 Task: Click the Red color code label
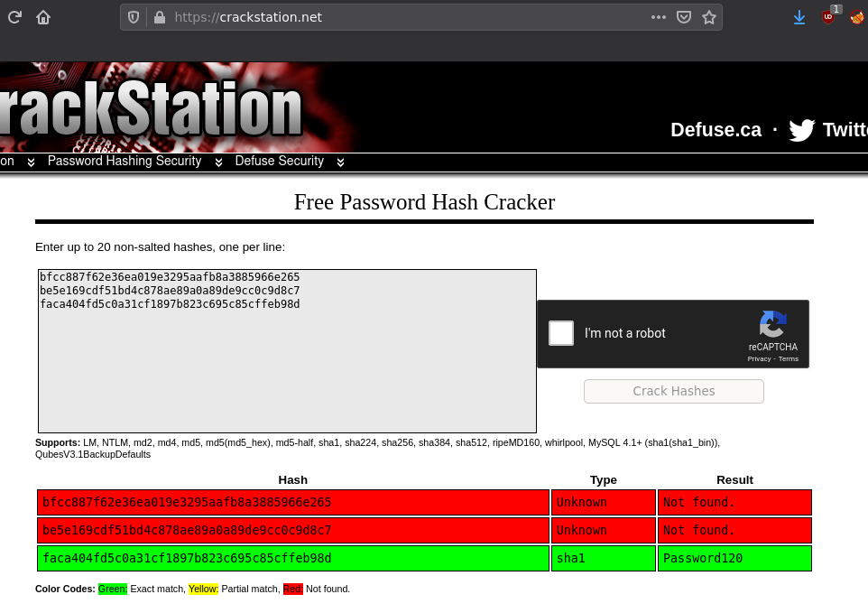click(293, 589)
